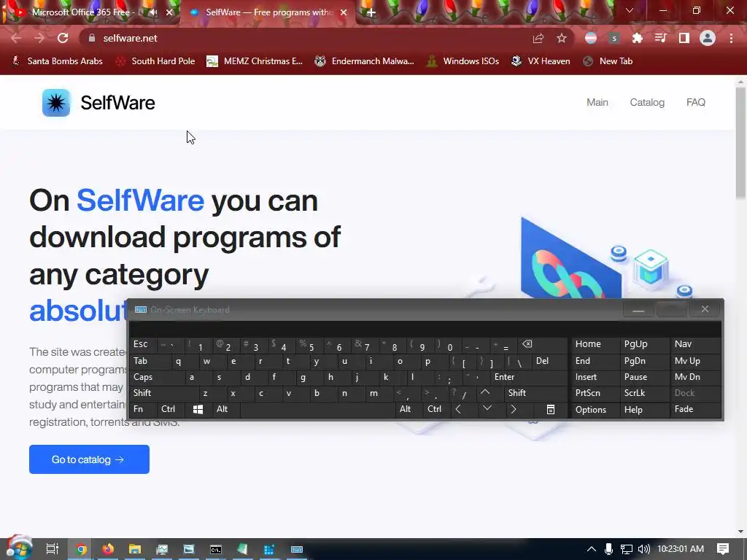Reload the selfware.net page
This screenshot has width=747, height=560.
coord(63,38)
